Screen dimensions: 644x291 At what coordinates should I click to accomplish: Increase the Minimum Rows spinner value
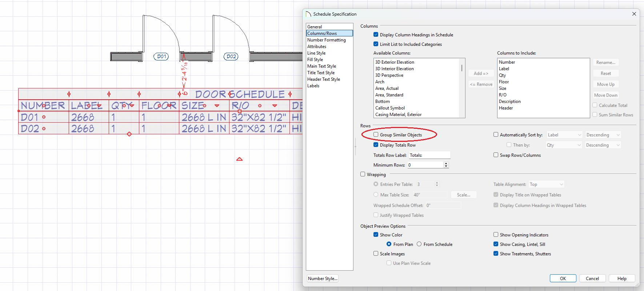coord(446,163)
